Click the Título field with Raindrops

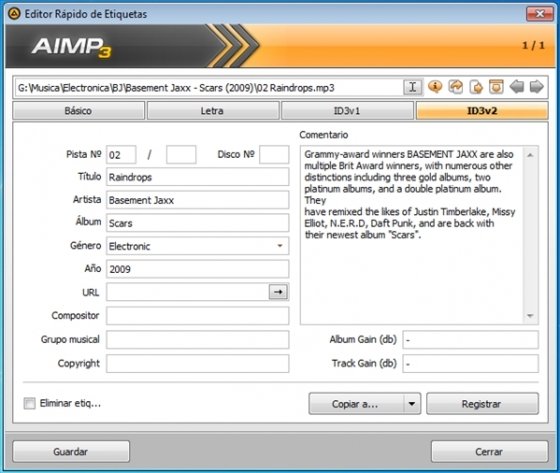click(x=198, y=177)
